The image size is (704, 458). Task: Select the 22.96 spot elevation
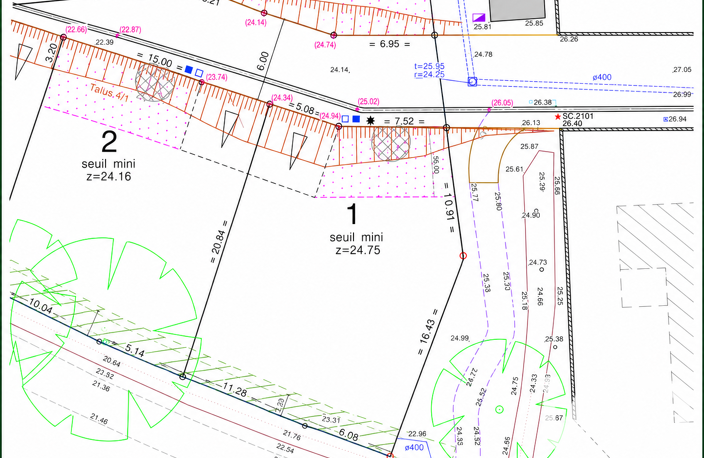click(417, 434)
